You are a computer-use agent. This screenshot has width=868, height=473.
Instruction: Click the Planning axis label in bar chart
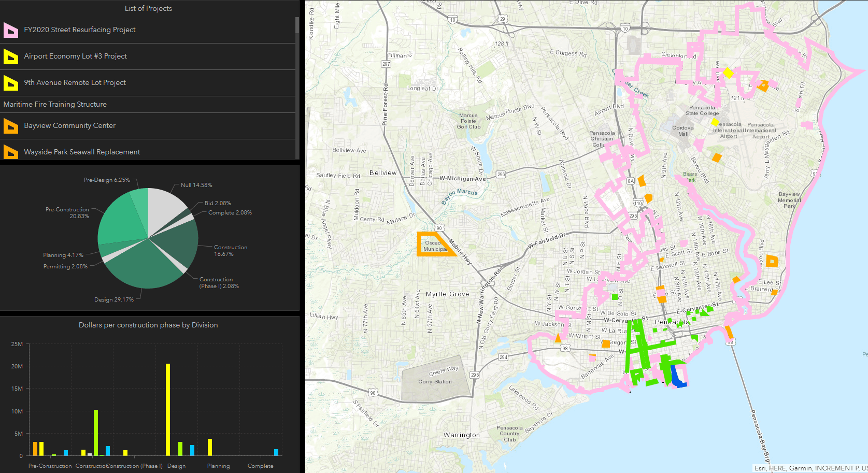[x=219, y=466]
